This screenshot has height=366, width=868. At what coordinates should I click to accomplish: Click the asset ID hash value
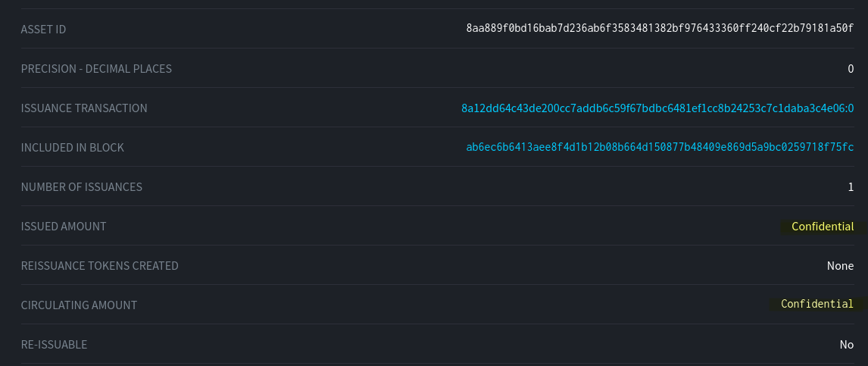coord(659,30)
